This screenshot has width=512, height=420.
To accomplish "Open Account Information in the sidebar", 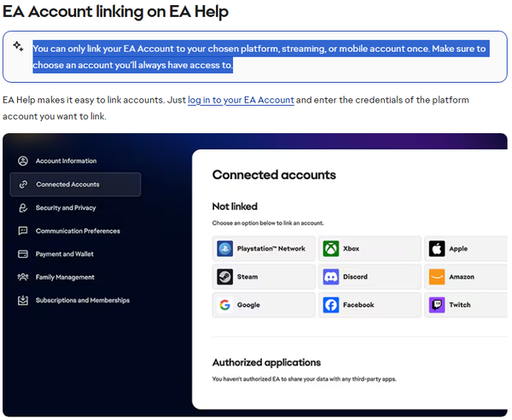I will 65,160.
